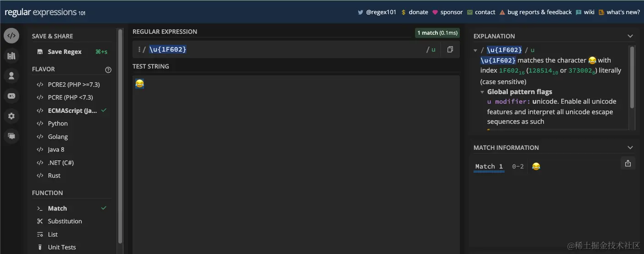Select ECMAScript flavor
Image resolution: width=644 pixels, height=254 pixels.
(72, 111)
